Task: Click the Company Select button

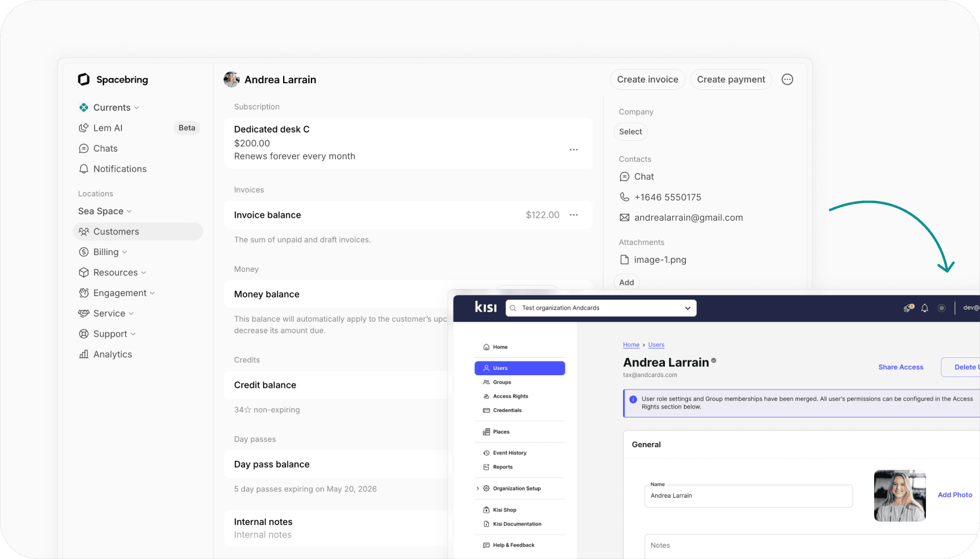Action: click(630, 132)
